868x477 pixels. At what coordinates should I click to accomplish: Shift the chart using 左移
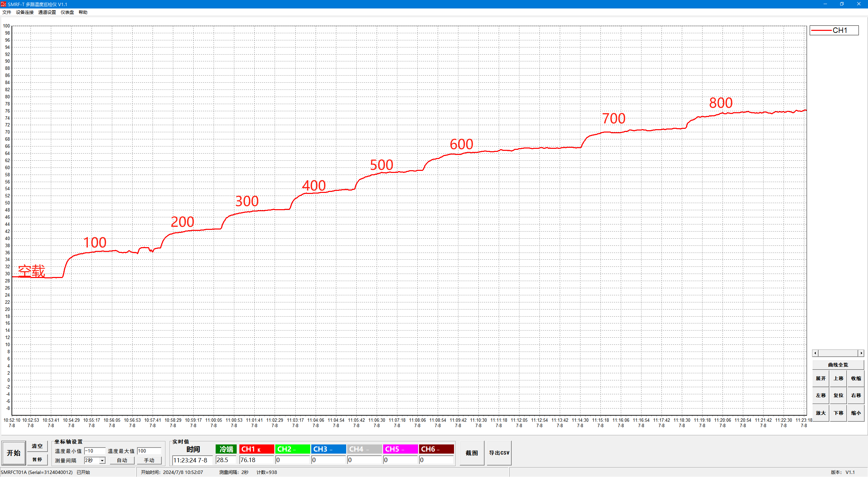pos(821,395)
